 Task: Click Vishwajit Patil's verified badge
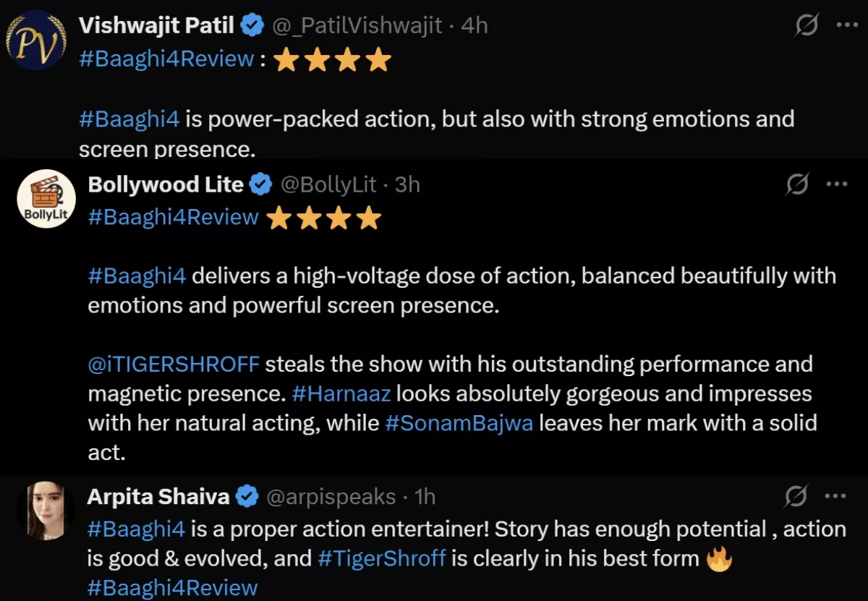pos(252,26)
